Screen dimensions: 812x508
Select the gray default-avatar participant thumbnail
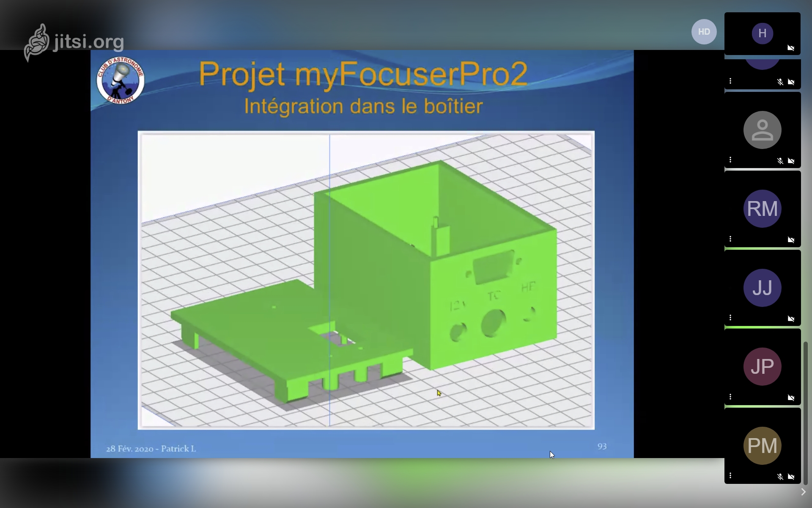click(x=763, y=130)
